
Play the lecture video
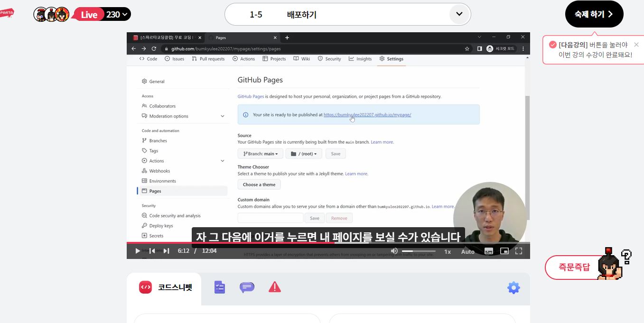click(x=138, y=251)
